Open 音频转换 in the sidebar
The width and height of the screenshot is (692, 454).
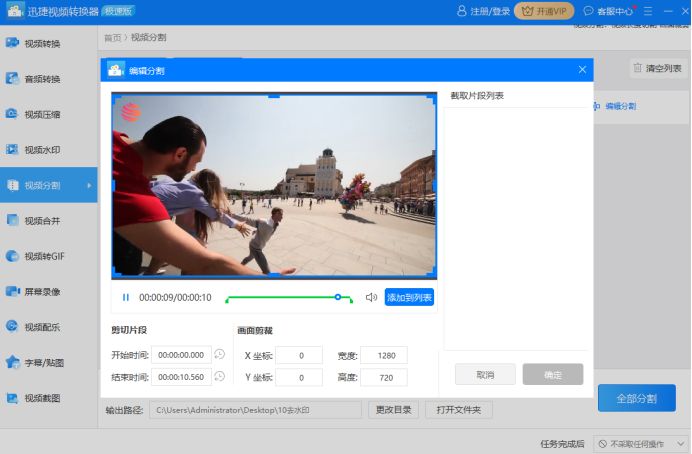pyautogui.click(x=42, y=79)
